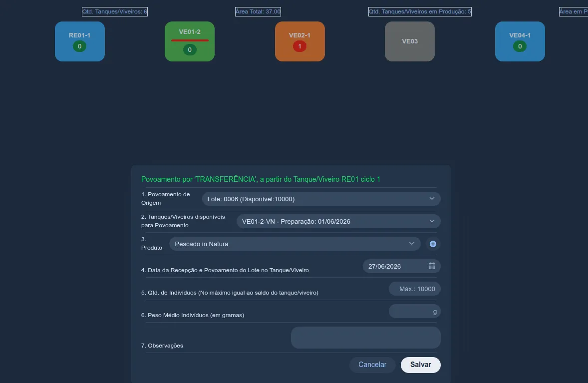Viewport: 588px width, 383px height.
Task: Open the Produto dropdown showing Pescado in Natura
Action: tap(295, 244)
